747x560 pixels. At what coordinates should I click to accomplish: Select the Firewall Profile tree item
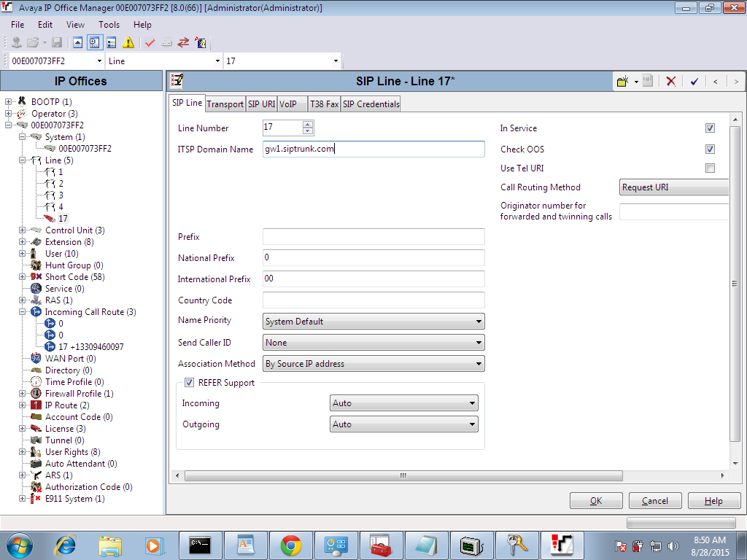[79, 393]
